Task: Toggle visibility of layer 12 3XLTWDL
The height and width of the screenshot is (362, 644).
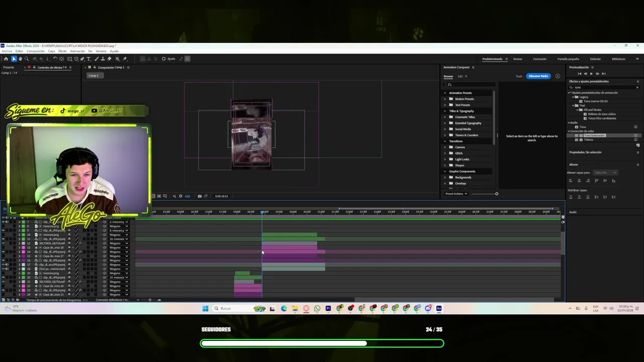Action: (x=4, y=243)
